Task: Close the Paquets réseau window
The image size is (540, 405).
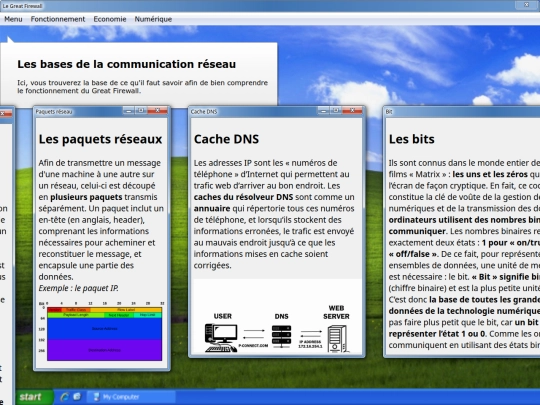Action: [x=157, y=111]
